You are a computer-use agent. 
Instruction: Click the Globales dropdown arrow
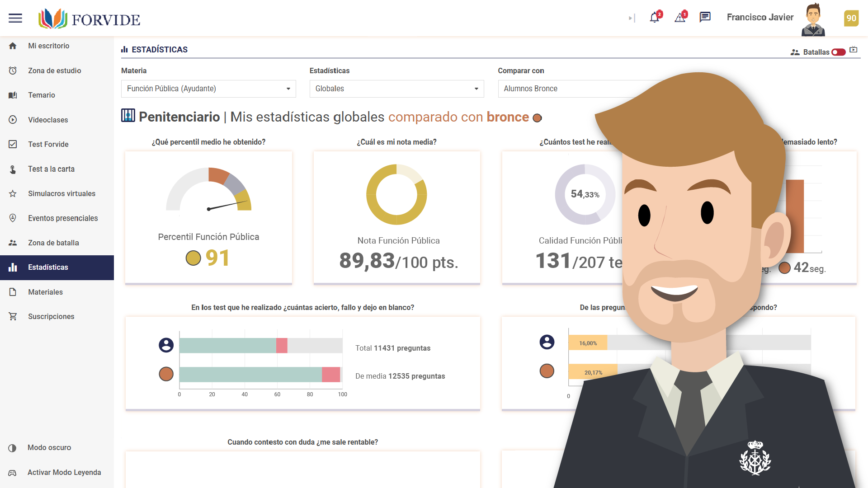pyautogui.click(x=476, y=89)
